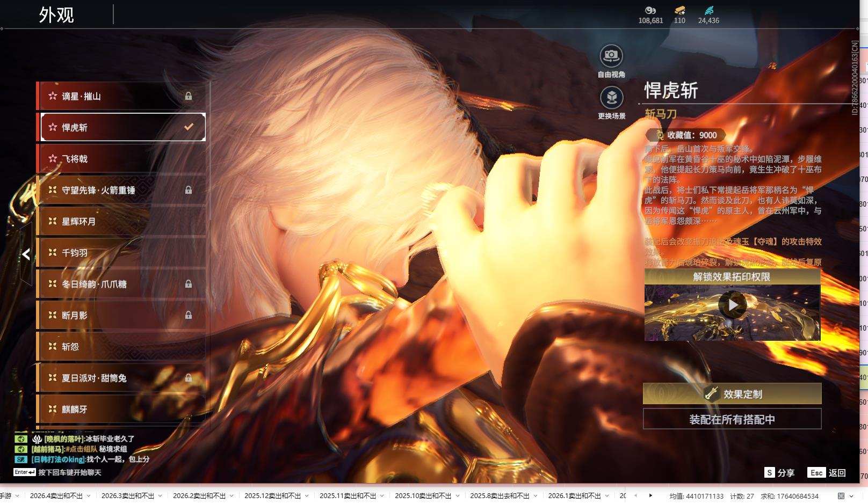
Task: Click the 更换场景 change scene icon
Action: [x=611, y=98]
